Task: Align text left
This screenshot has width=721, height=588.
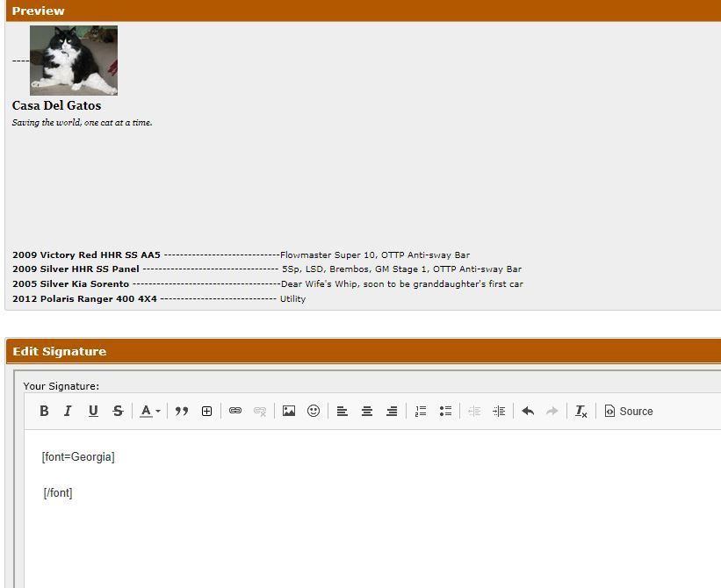Action: [342, 411]
